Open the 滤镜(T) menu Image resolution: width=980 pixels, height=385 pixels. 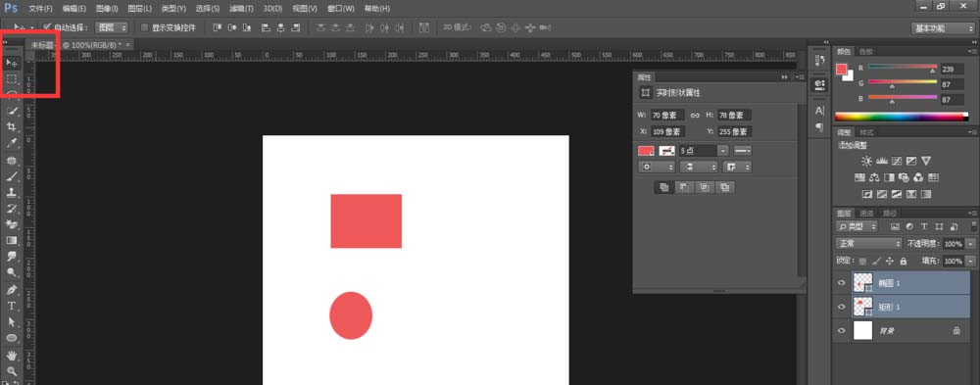(241, 9)
